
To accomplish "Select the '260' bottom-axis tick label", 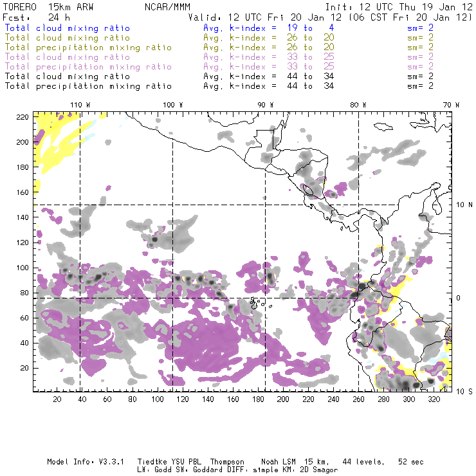I will tap(358, 399).
